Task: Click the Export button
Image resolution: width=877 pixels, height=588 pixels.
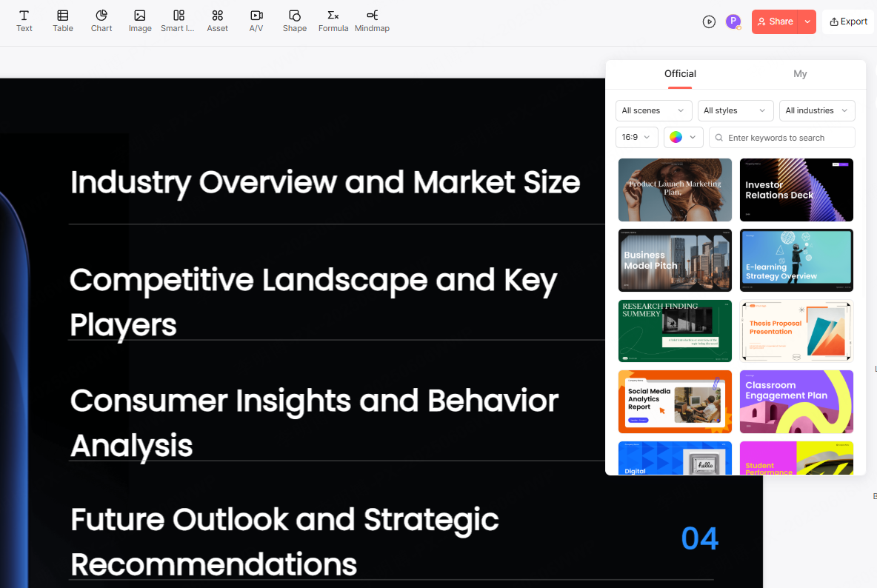Action: [x=847, y=21]
